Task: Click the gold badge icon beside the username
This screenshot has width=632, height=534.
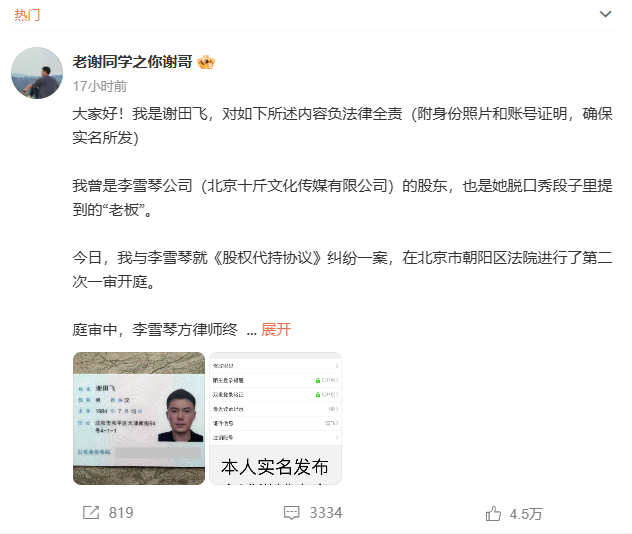Action: [206, 62]
